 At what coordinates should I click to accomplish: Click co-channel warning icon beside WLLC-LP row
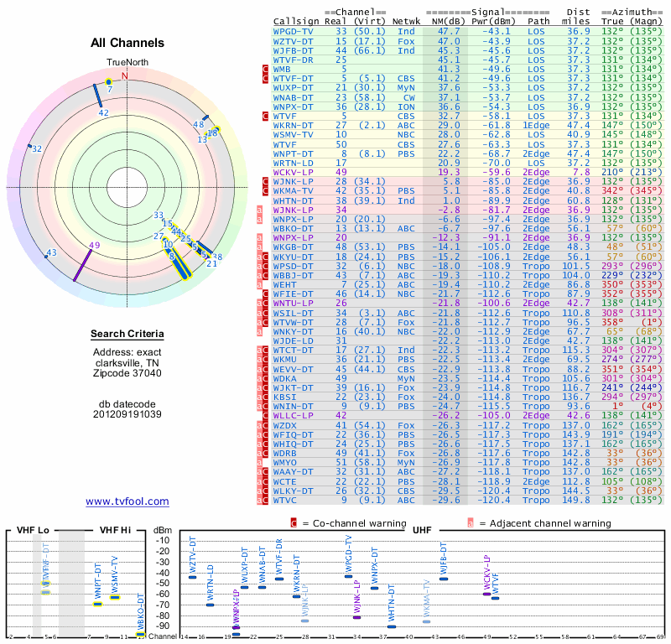point(266,415)
